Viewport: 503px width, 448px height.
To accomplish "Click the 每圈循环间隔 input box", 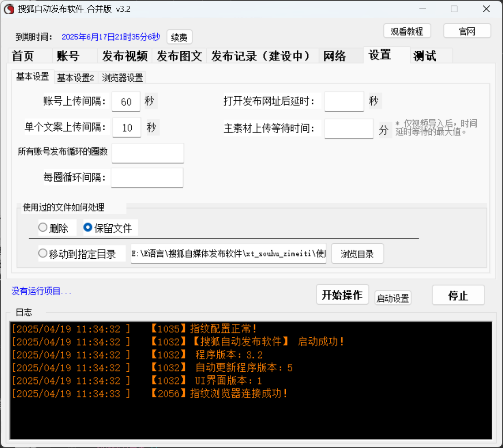I will [x=147, y=177].
